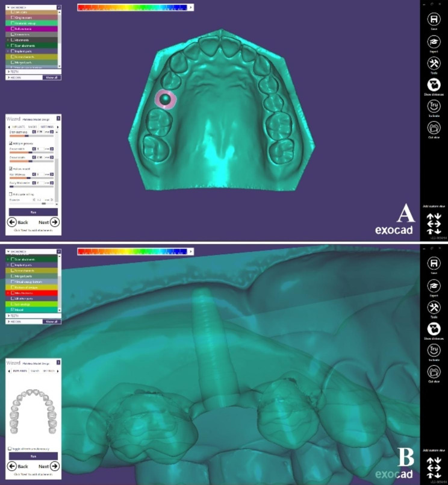448x485 pixels.
Task: Click the Cut view icon in panel B
Action: 434,372
